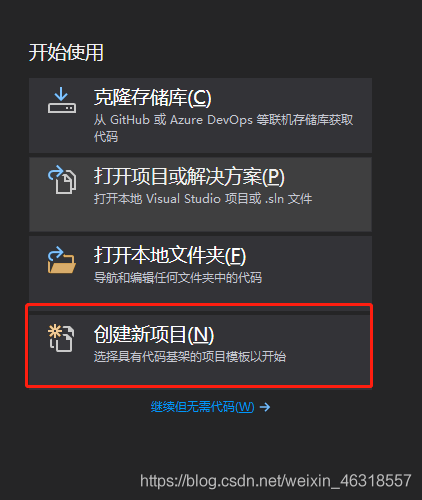Click the open local folder icon
The width and height of the screenshot is (422, 500).
62,259
